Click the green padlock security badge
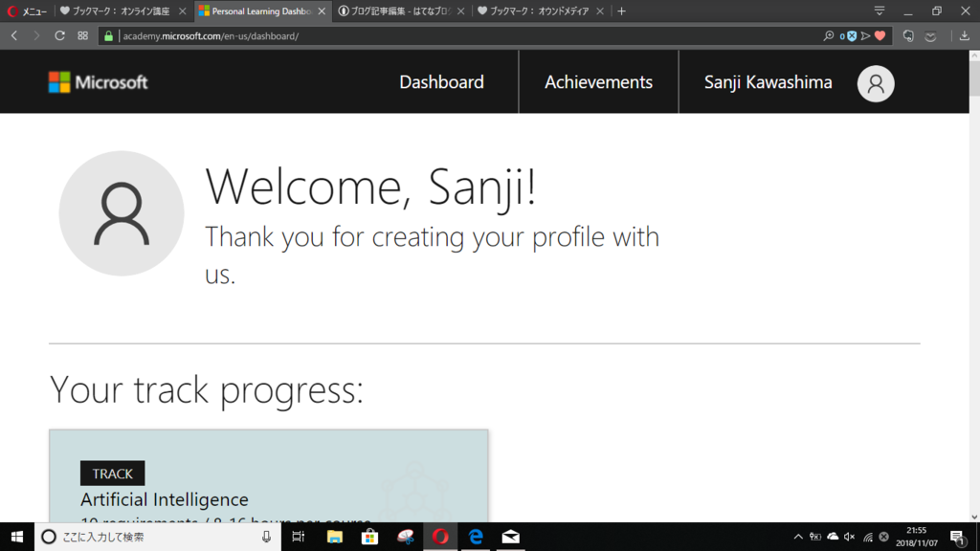 (x=108, y=36)
